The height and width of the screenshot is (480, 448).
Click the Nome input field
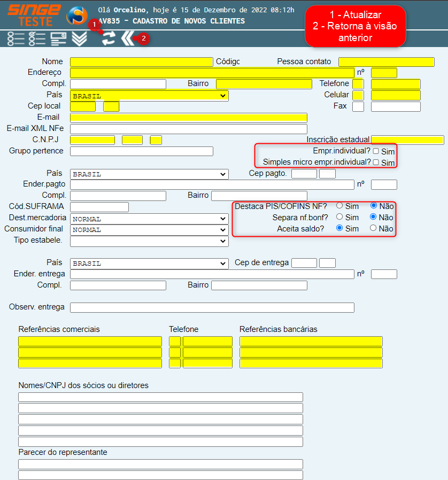click(x=141, y=62)
